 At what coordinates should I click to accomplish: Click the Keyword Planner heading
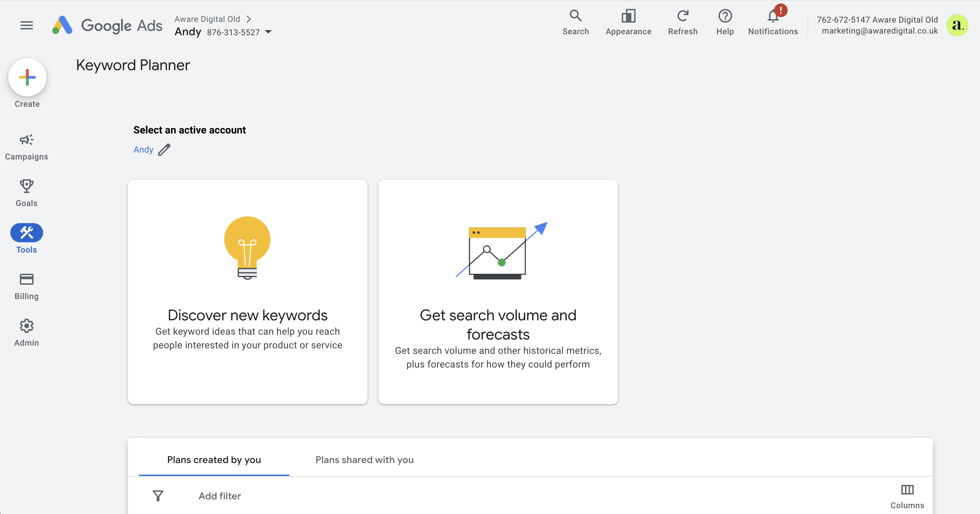[x=133, y=65]
